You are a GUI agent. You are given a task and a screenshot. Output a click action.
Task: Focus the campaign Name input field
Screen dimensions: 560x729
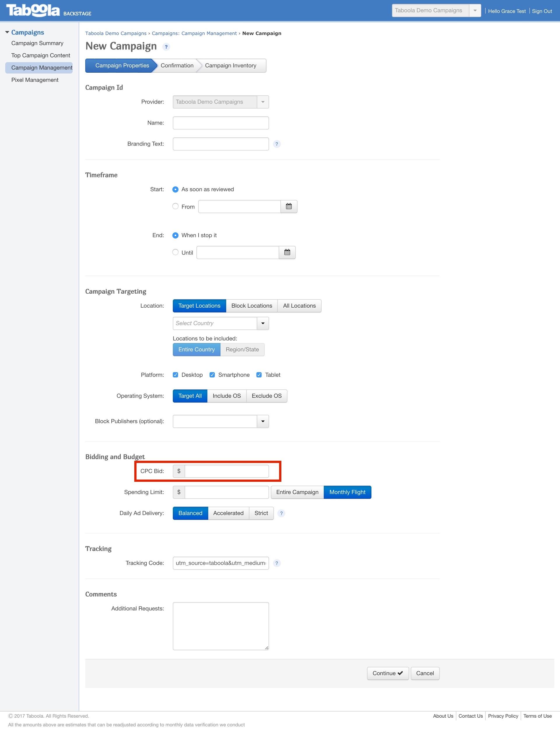pos(221,123)
